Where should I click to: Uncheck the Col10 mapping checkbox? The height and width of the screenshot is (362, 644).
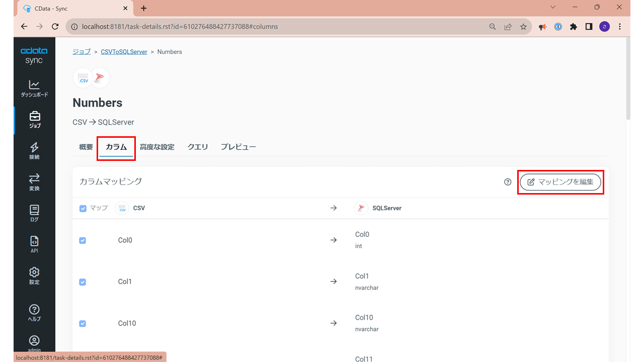(x=83, y=323)
